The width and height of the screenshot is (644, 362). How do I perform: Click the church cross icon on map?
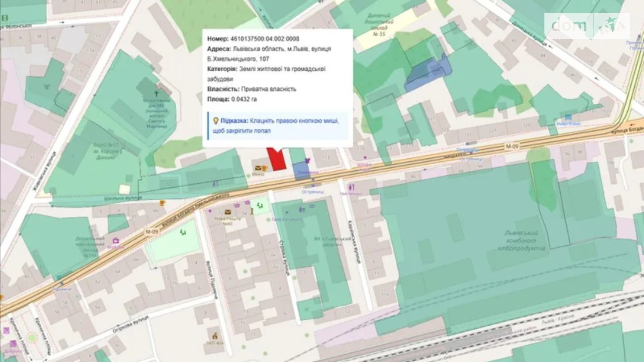[156, 94]
